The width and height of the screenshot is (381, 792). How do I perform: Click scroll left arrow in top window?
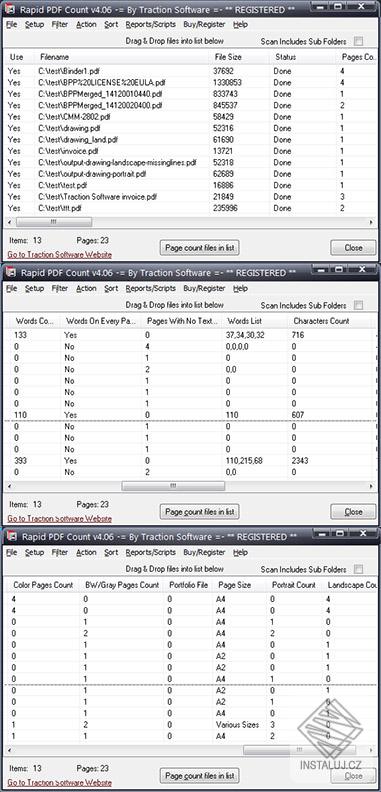9,222
